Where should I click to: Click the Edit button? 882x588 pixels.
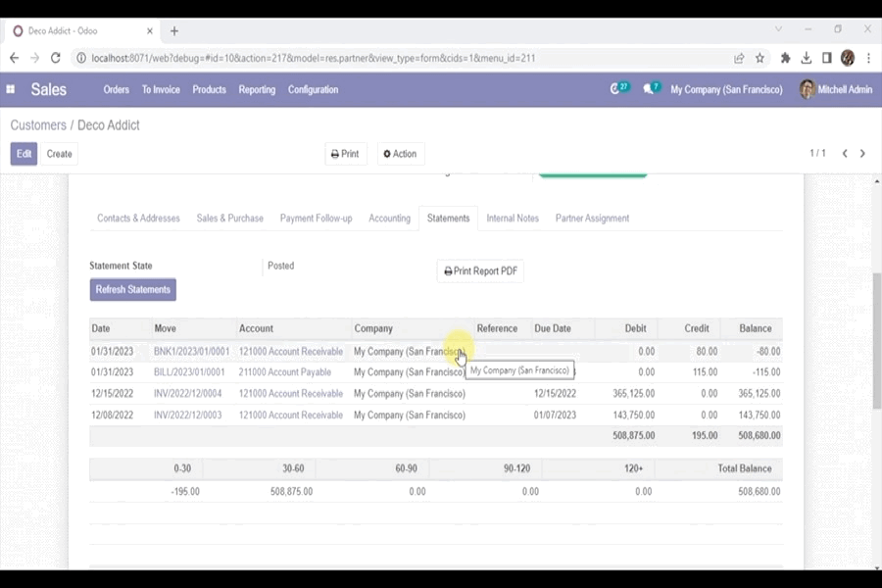pyautogui.click(x=24, y=154)
